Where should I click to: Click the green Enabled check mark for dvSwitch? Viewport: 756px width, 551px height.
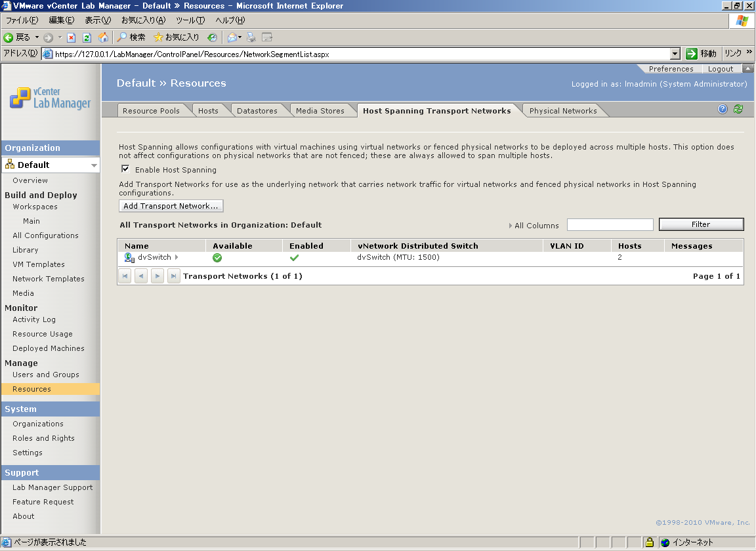coord(294,258)
